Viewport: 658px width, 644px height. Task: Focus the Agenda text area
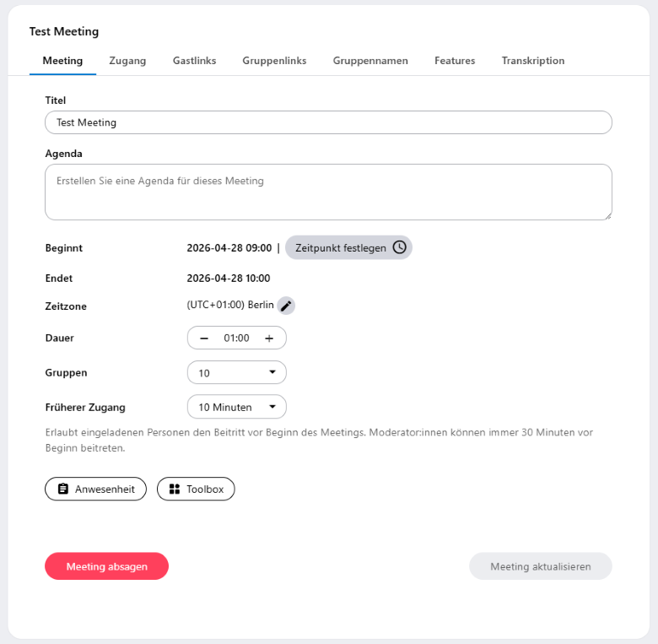[328, 192]
